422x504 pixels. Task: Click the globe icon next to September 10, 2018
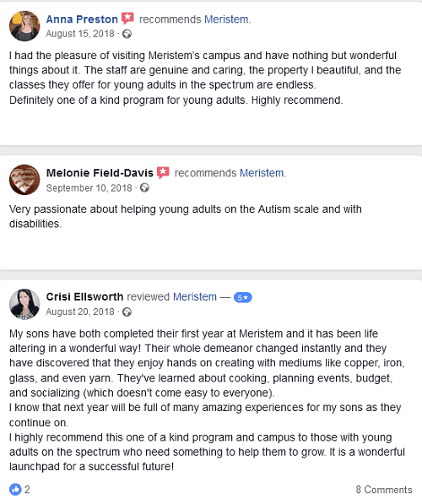coord(144,187)
